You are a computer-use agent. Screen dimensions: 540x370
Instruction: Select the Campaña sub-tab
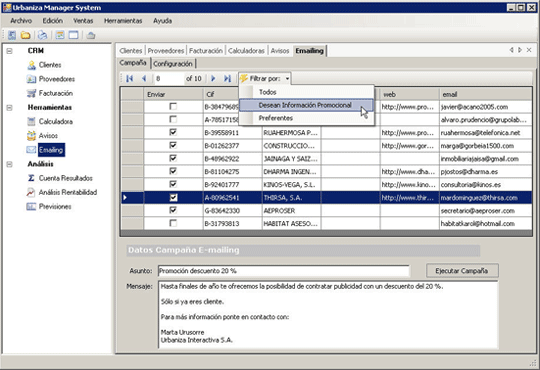(133, 63)
